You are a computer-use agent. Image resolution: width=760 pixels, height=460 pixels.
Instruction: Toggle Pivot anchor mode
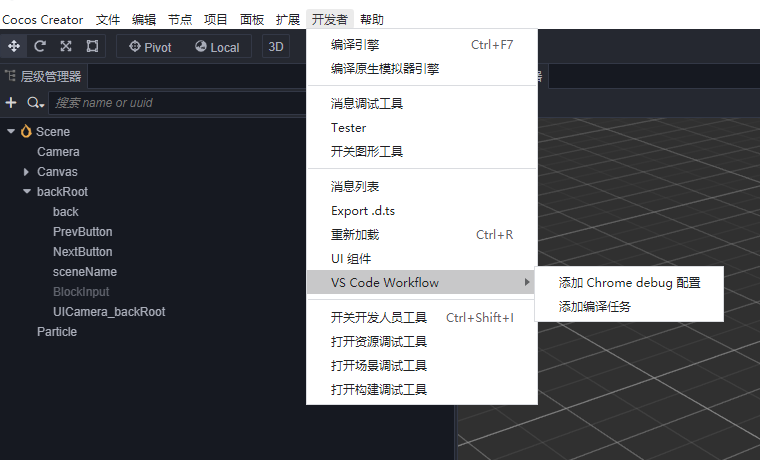pyautogui.click(x=150, y=47)
